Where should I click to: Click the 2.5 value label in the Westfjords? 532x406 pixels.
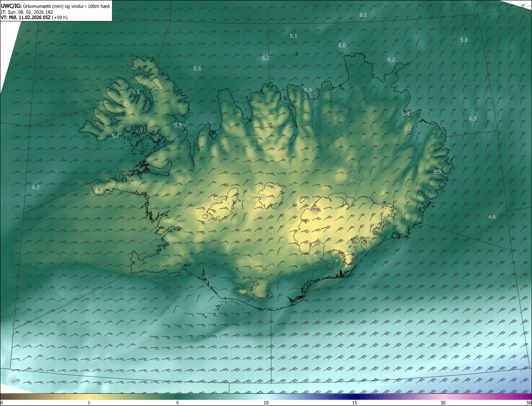pyautogui.click(x=126, y=105)
